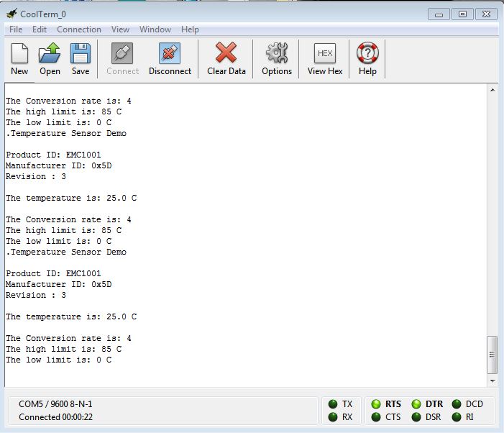Toggle the DTR signal indicator

416,404
